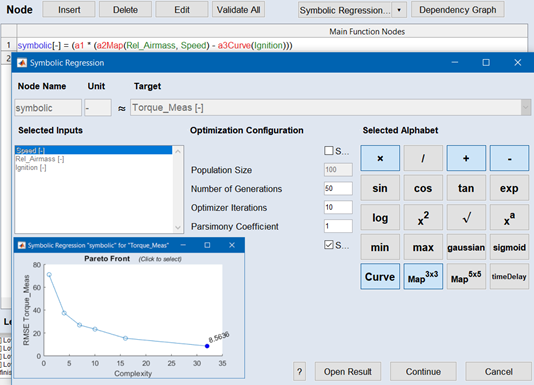534x385 pixels.
Task: Select the Pareto point labeled 8.5636
Action: tap(207, 346)
